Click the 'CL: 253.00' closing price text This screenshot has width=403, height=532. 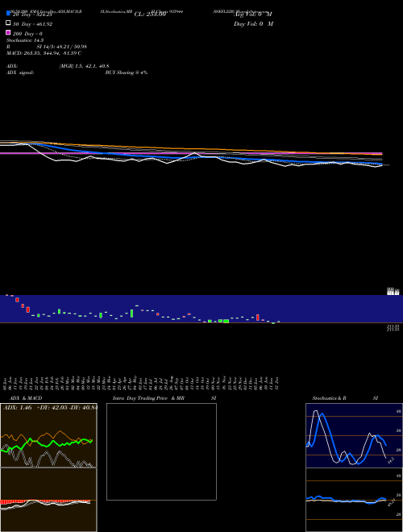150,15
